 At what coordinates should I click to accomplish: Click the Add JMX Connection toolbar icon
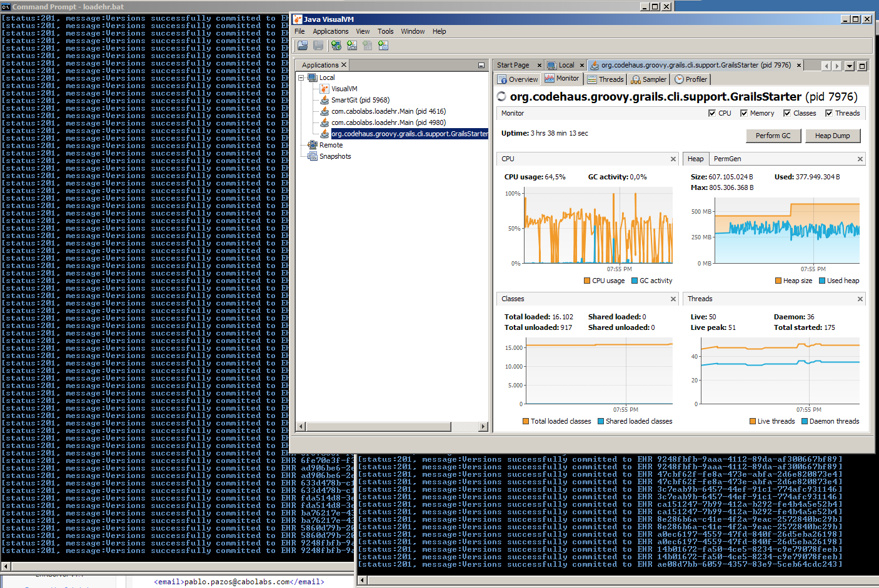352,46
